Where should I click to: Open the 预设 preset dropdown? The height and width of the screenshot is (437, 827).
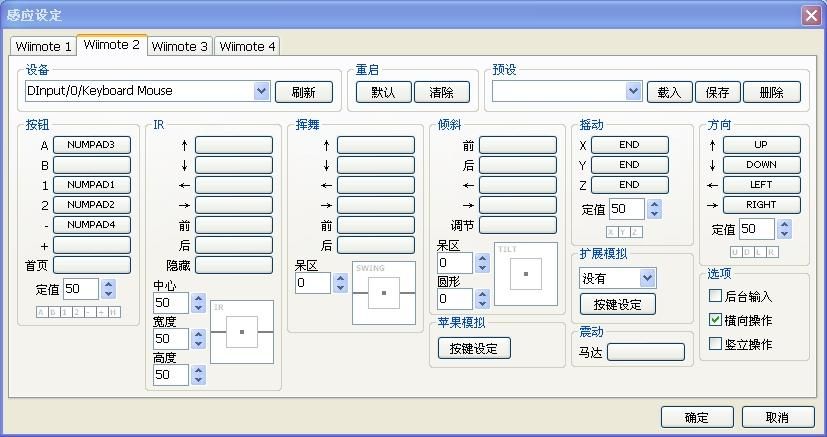pos(633,91)
